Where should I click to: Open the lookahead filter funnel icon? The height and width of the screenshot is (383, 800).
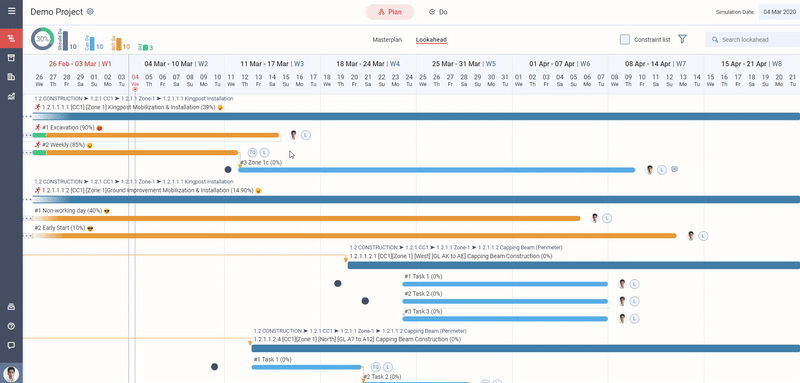click(x=682, y=39)
